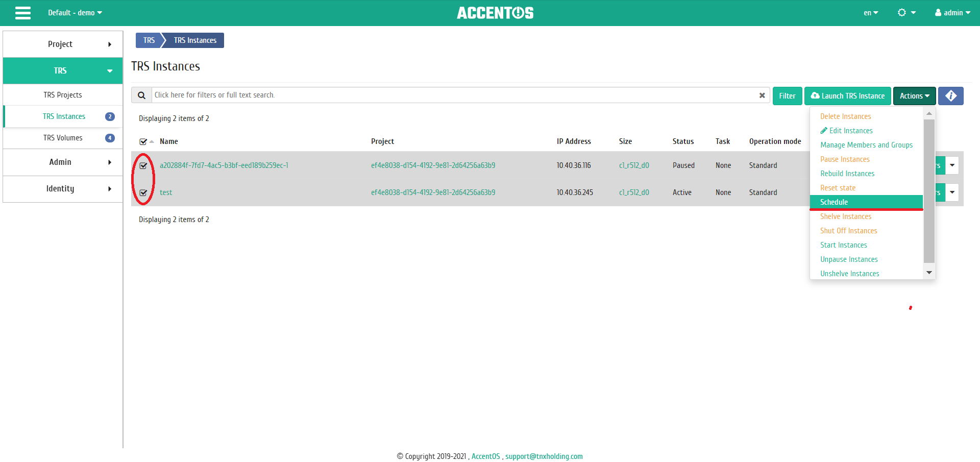
Task: Open project link in the Paused row
Action: pyautogui.click(x=433, y=165)
